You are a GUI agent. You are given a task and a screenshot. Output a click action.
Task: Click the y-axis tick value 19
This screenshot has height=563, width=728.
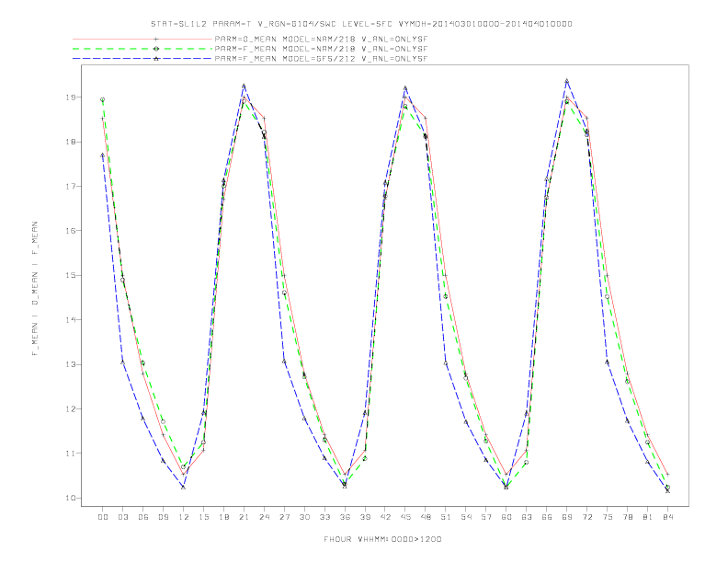coord(71,98)
